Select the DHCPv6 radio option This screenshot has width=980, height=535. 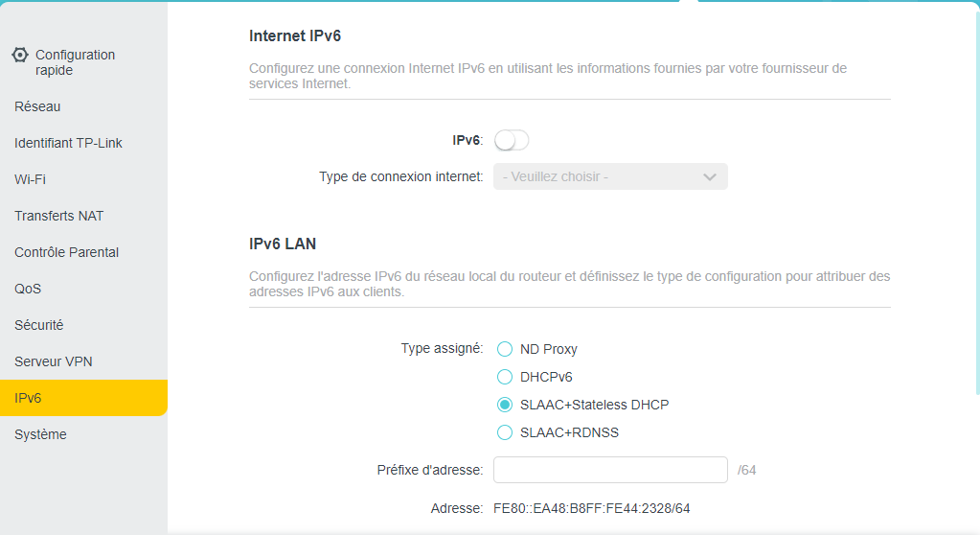click(x=505, y=377)
